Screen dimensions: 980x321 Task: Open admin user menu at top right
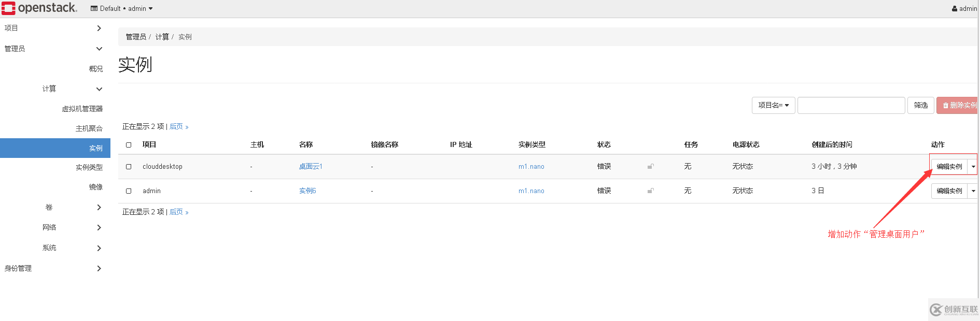point(965,9)
